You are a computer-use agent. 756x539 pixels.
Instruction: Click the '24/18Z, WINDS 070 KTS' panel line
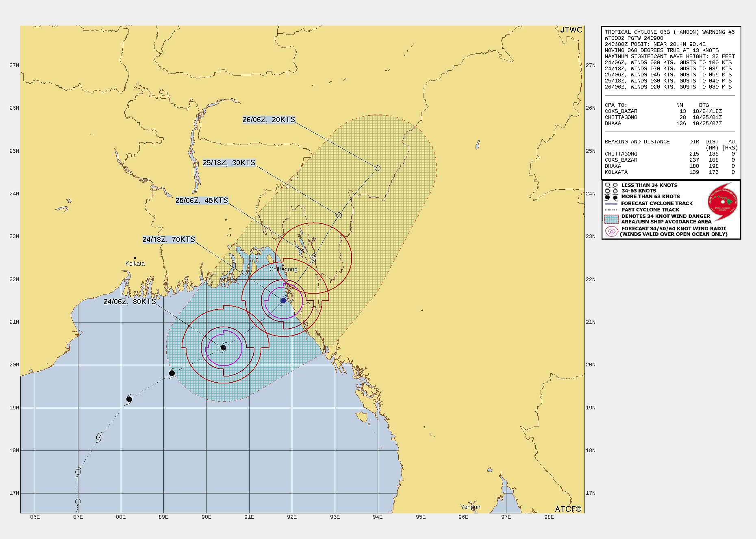click(x=668, y=69)
